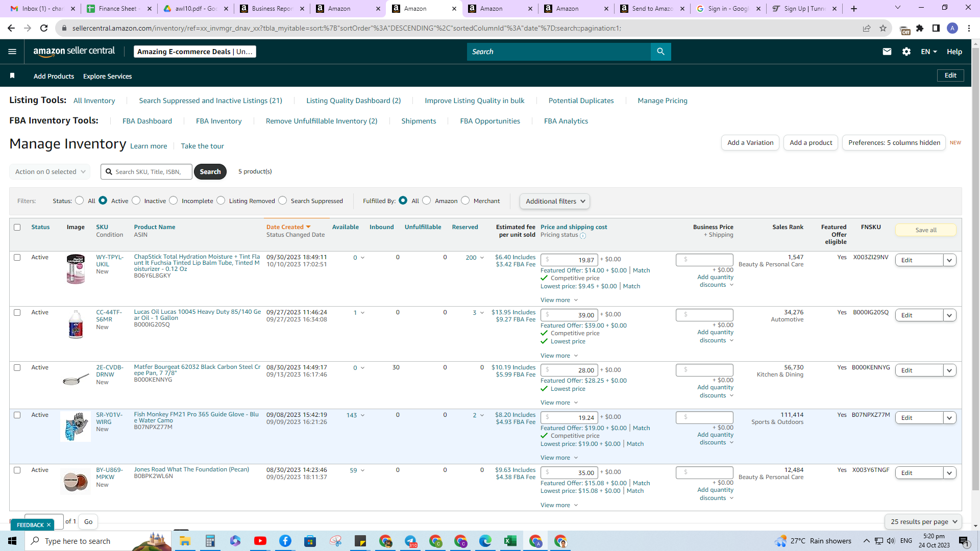Check the ChapStick Total Hydration row checkbox

[x=17, y=257]
